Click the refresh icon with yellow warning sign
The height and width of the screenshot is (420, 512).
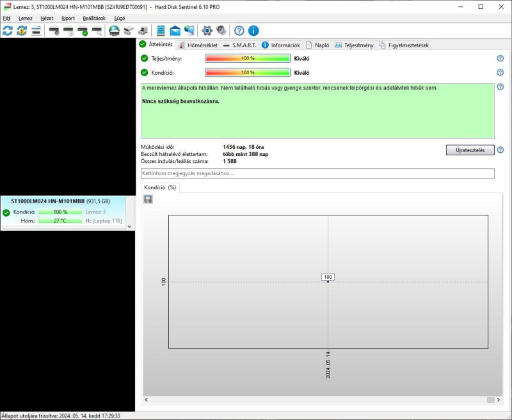click(22, 31)
